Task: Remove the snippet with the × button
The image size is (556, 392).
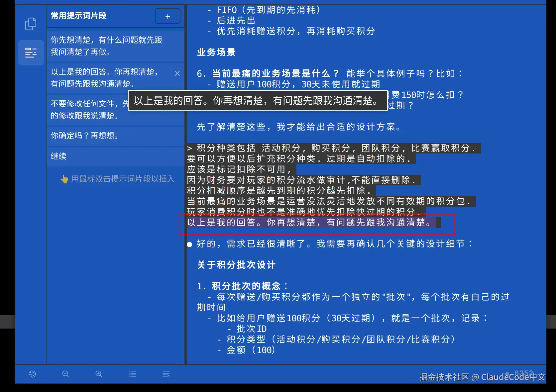Action: tap(177, 73)
